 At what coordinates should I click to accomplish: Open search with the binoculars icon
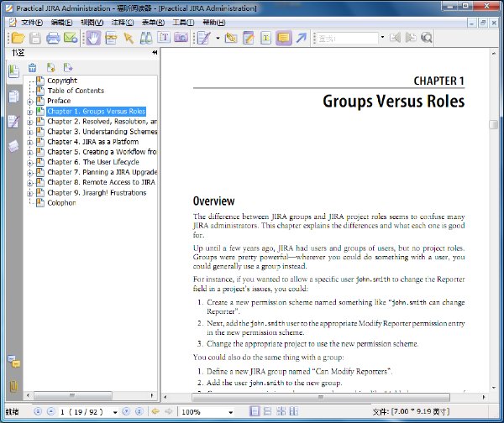(146, 38)
